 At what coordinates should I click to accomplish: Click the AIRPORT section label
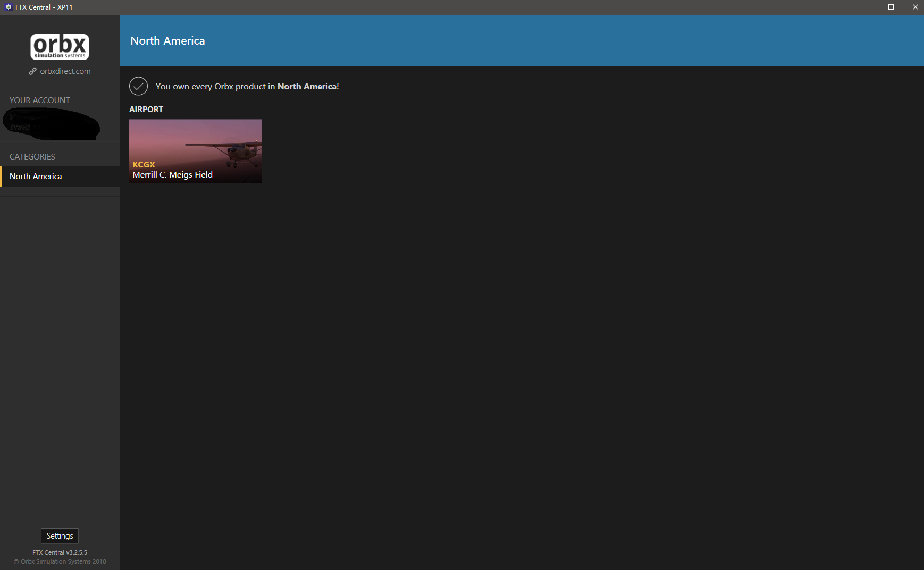(146, 109)
